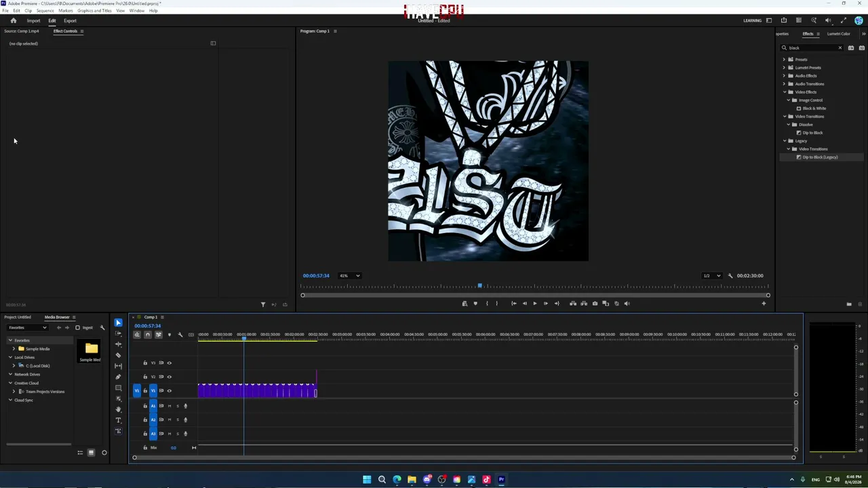Expand the Audio Effects folder
Viewport: 868px width, 488px height.
point(785,76)
